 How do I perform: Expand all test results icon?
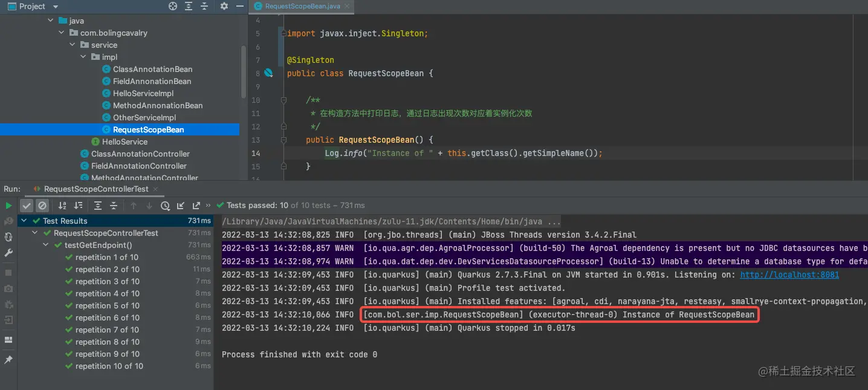[98, 206]
